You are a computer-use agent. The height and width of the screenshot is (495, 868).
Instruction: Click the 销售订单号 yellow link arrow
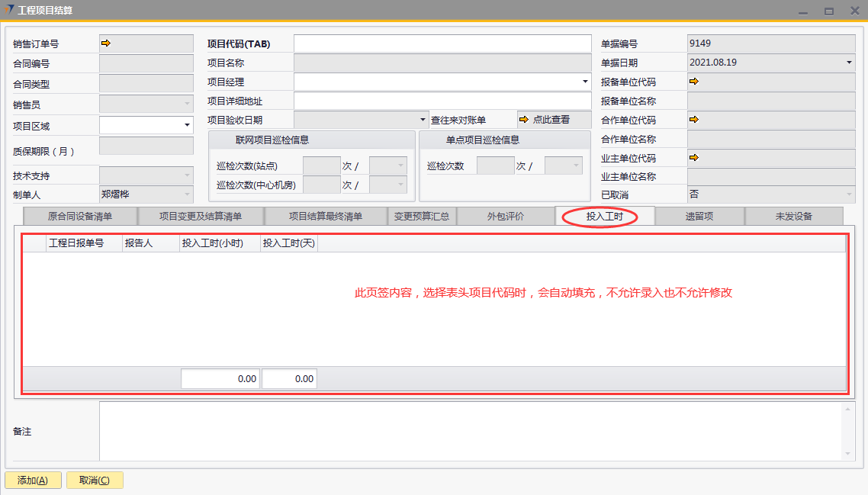point(106,43)
